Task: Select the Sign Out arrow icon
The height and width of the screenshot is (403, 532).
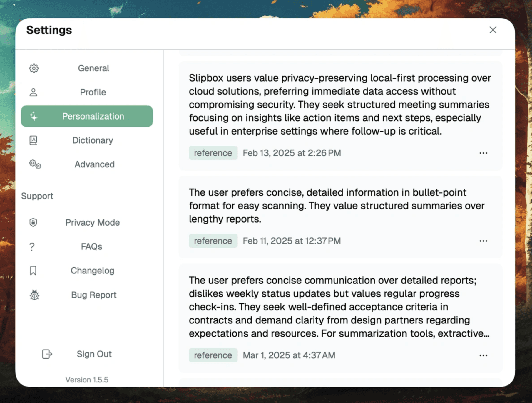Action: 47,354
